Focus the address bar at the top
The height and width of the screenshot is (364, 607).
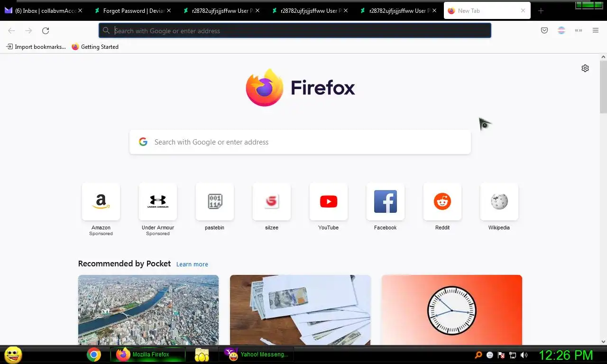click(294, 31)
